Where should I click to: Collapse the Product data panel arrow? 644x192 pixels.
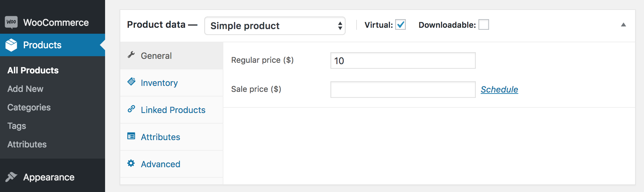623,25
